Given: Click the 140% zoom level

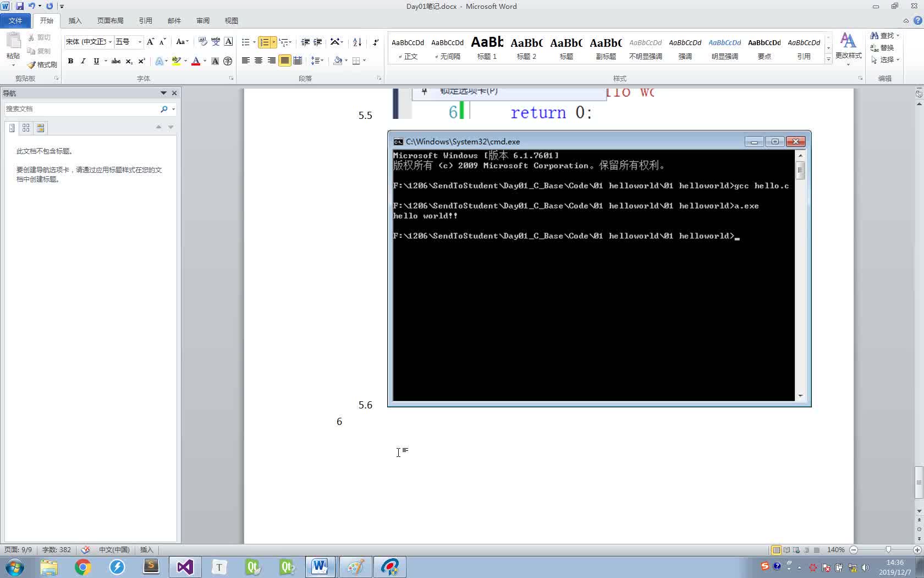Looking at the screenshot, I should [835, 550].
